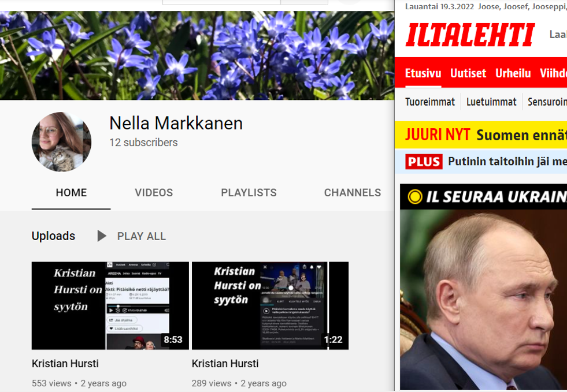The height and width of the screenshot is (392, 567).
Task: Select Uutiset in the red menu bar
Action: [x=468, y=73]
